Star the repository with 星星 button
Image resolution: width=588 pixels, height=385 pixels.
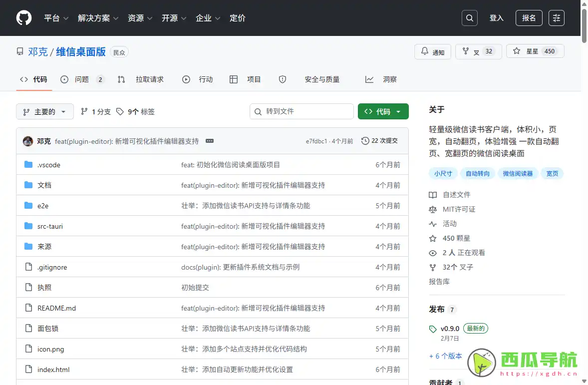(x=535, y=51)
